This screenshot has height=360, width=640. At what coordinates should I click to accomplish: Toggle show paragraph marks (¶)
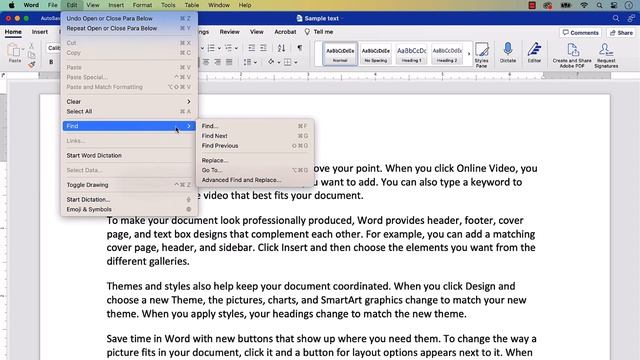coord(300,48)
